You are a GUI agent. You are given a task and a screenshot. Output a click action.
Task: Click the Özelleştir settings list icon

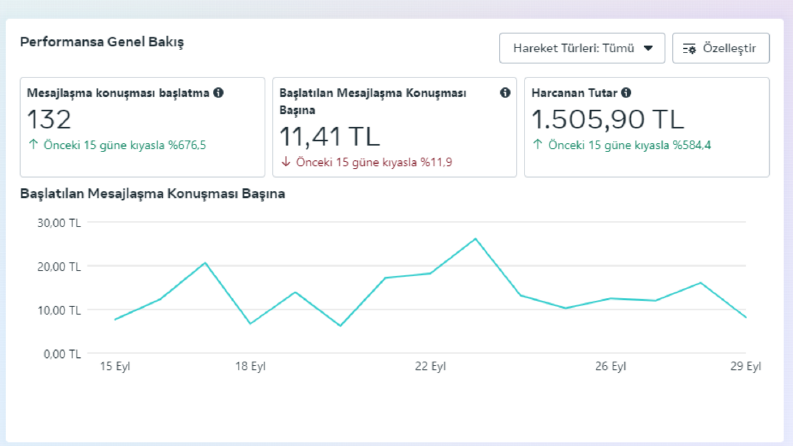[689, 49]
